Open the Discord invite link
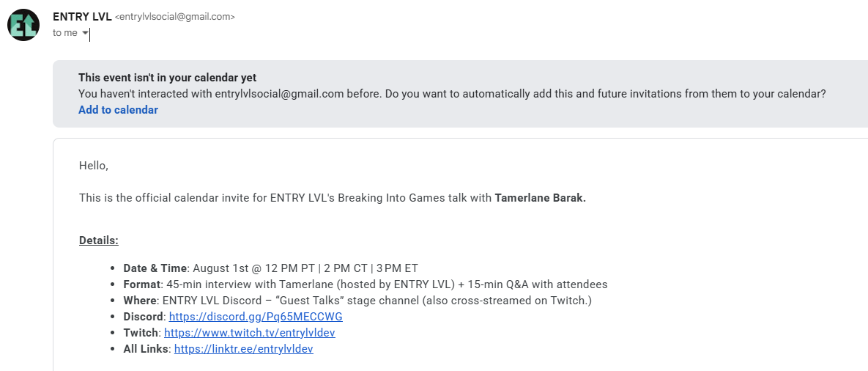The image size is (868, 371). [x=256, y=317]
